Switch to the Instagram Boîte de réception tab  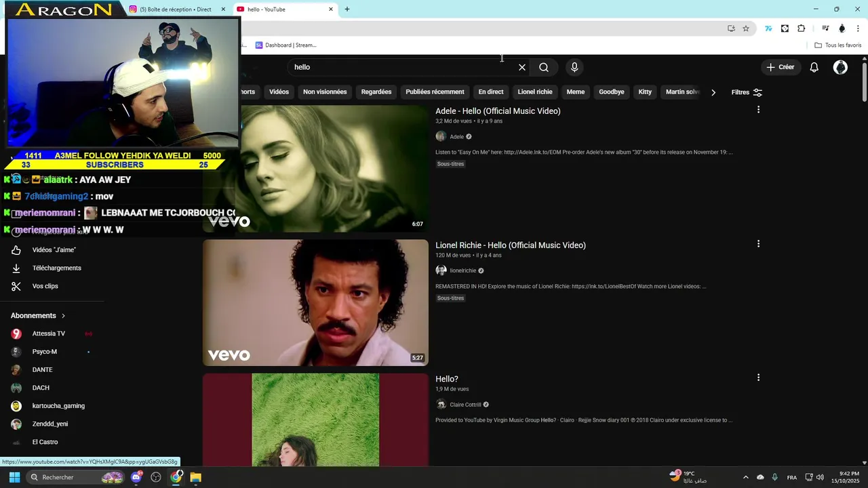point(175,9)
